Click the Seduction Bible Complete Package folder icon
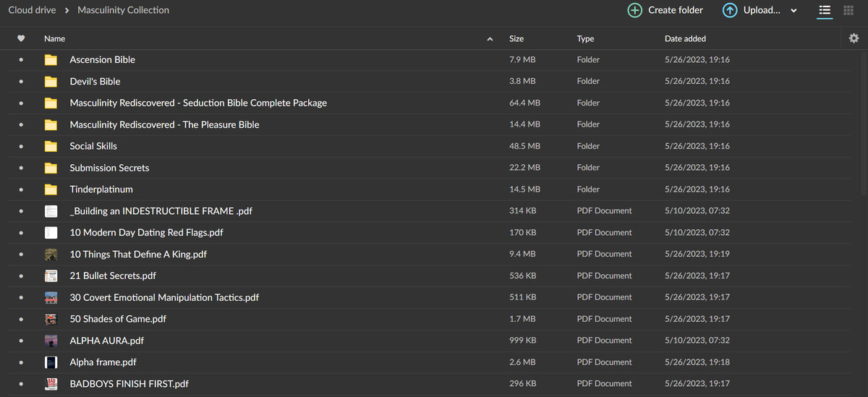The height and width of the screenshot is (397, 868). pos(51,103)
